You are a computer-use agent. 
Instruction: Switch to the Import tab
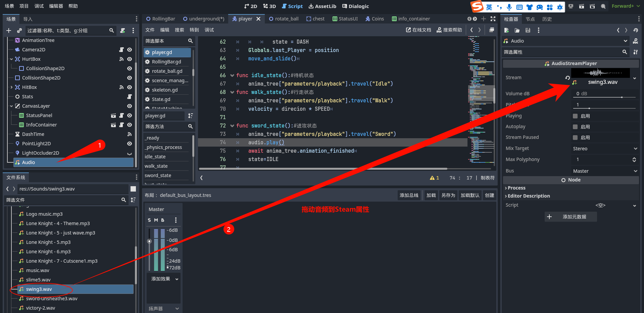pos(28,19)
